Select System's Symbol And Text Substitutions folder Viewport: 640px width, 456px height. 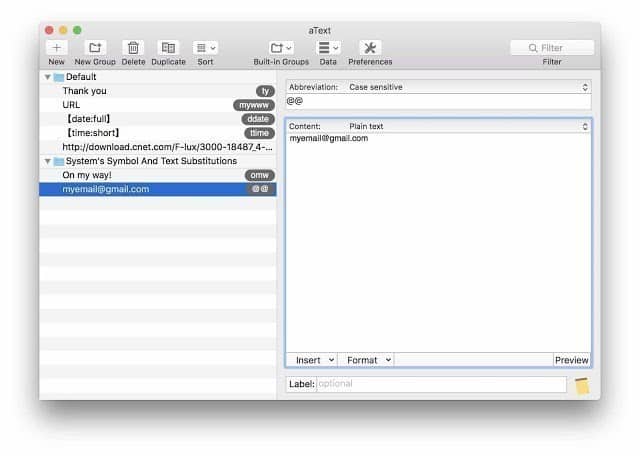[x=158, y=161]
